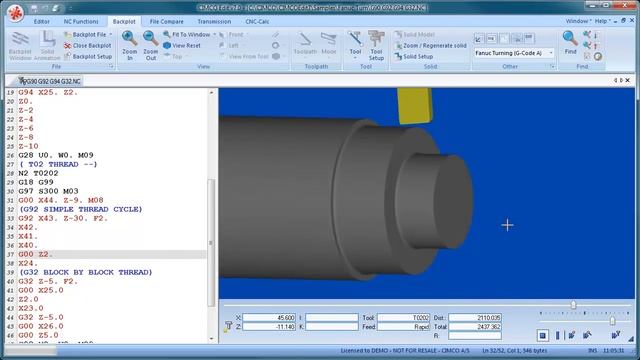The image size is (640, 360).
Task: Click the next-document arrow beside tab close
Action: [x=621, y=80]
